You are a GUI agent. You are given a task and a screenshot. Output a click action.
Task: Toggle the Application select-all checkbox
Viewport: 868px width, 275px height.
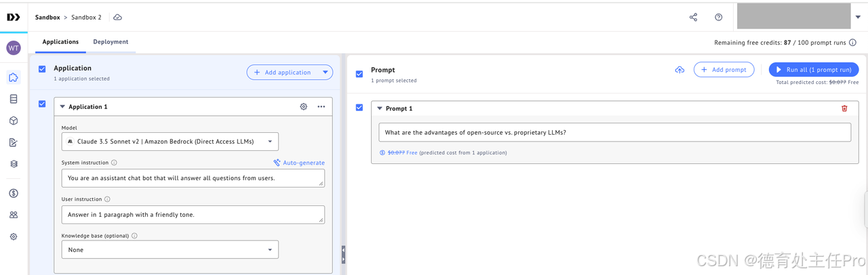pyautogui.click(x=42, y=69)
